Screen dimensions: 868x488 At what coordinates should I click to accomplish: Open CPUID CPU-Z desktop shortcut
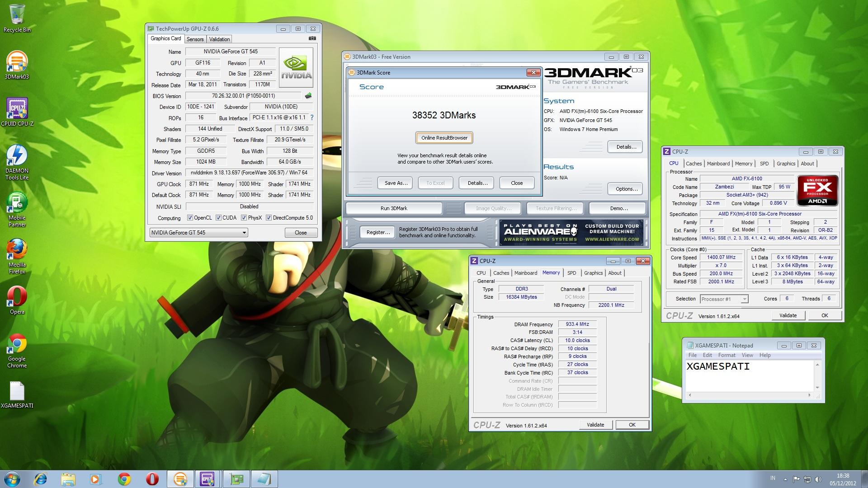[17, 112]
